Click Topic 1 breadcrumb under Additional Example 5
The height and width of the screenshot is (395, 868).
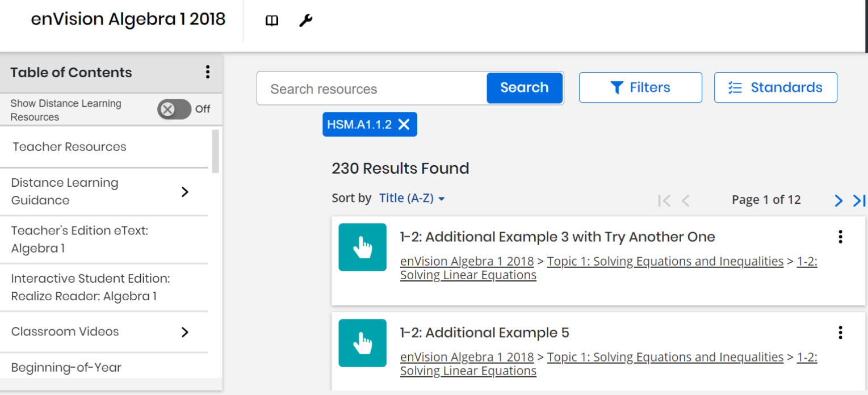coord(665,358)
